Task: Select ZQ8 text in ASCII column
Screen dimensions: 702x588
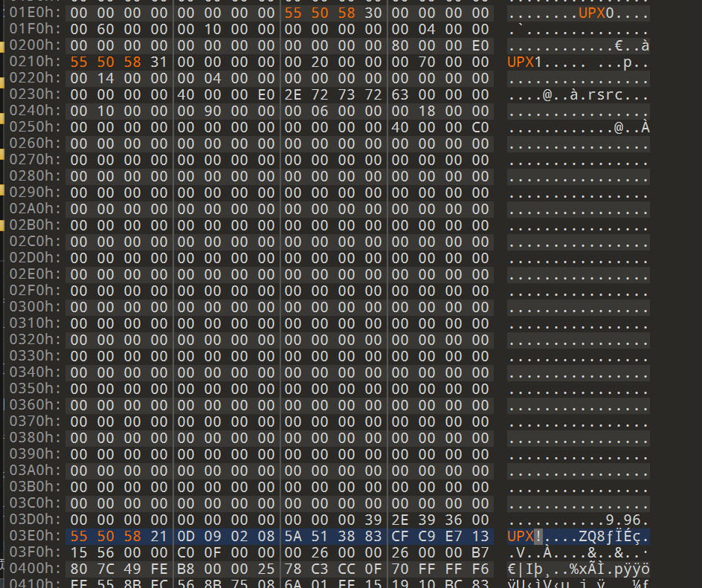Action: [x=592, y=536]
